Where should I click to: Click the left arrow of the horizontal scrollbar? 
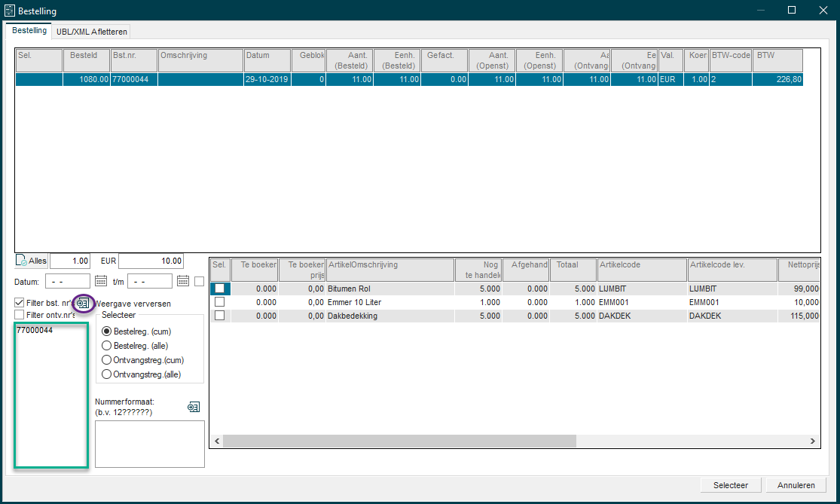[x=217, y=441]
